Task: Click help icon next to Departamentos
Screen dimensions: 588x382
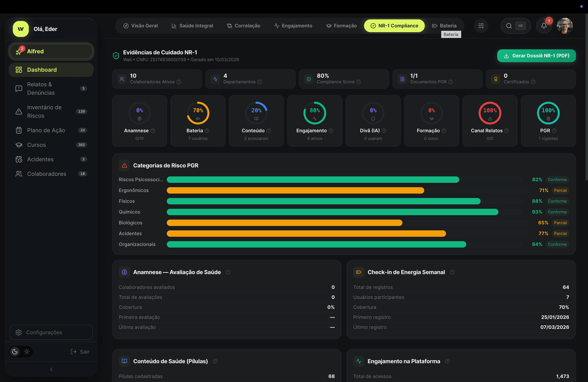Action: pyautogui.click(x=259, y=82)
